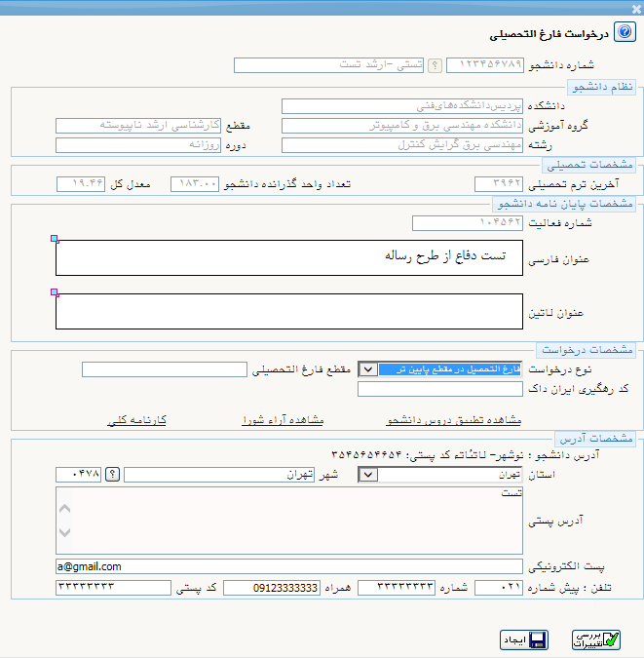Click the مشخصات درخواست section header
Screen dimensions: 644x658
coord(587,350)
